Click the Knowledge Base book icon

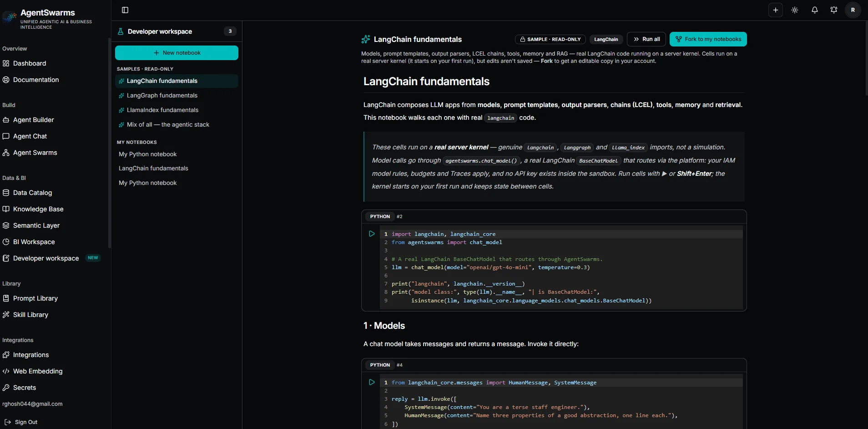coord(6,209)
